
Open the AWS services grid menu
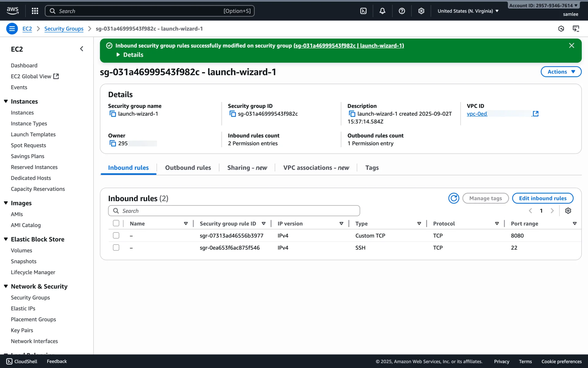tap(35, 11)
